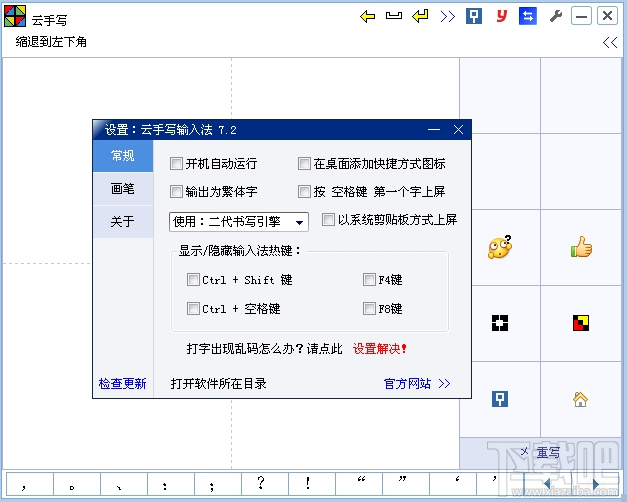Click the red y icon in toolbar
The width and height of the screenshot is (627, 502).
(501, 16)
